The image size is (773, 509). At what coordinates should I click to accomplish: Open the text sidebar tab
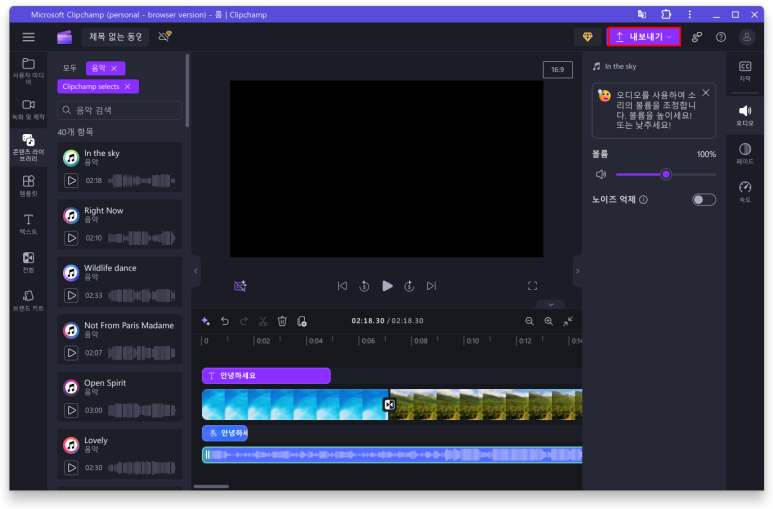[28, 224]
